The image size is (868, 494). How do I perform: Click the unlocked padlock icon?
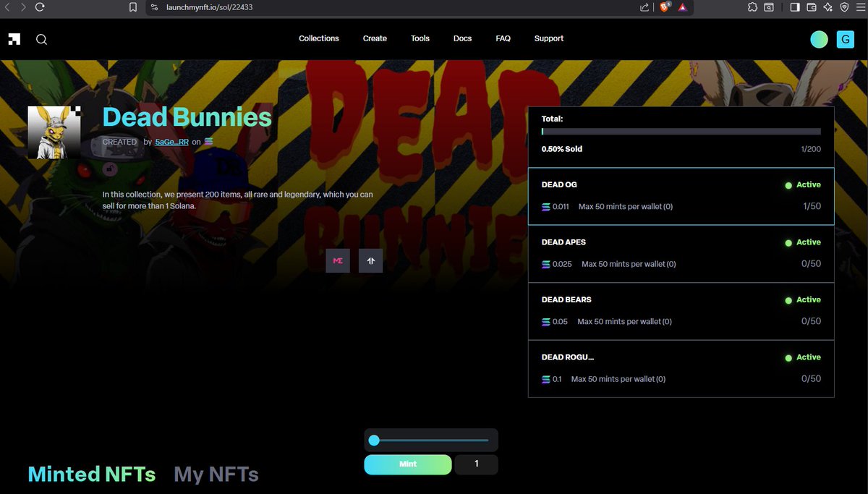pyautogui.click(x=110, y=169)
